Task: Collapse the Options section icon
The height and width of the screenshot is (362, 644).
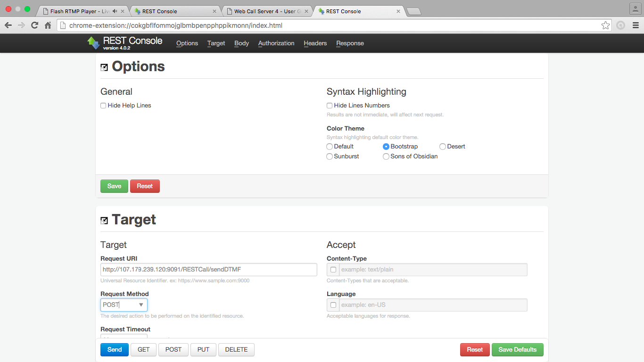Action: pyautogui.click(x=104, y=67)
